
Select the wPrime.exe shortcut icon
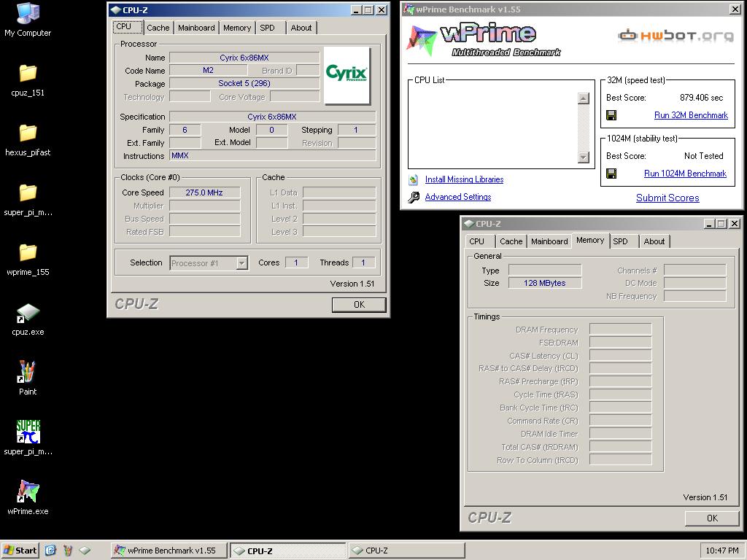28,497
